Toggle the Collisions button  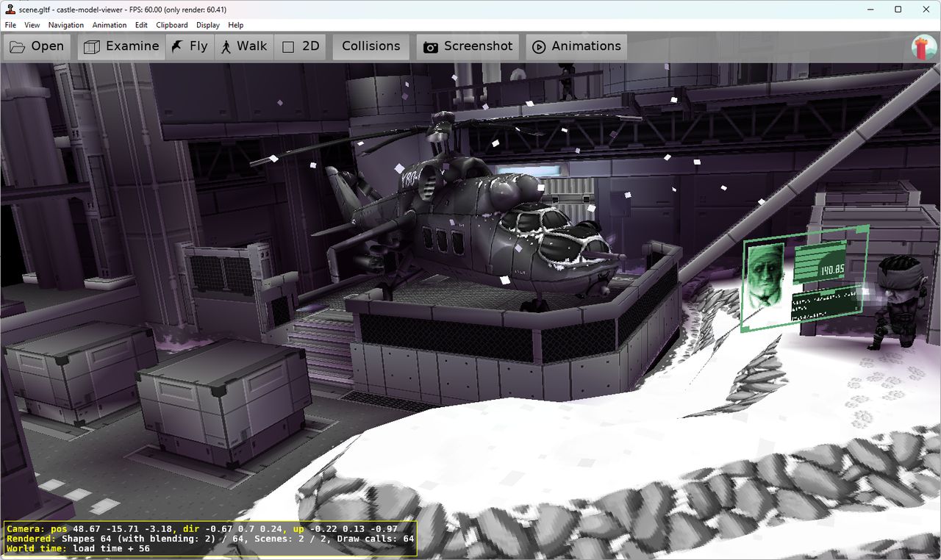click(x=371, y=46)
